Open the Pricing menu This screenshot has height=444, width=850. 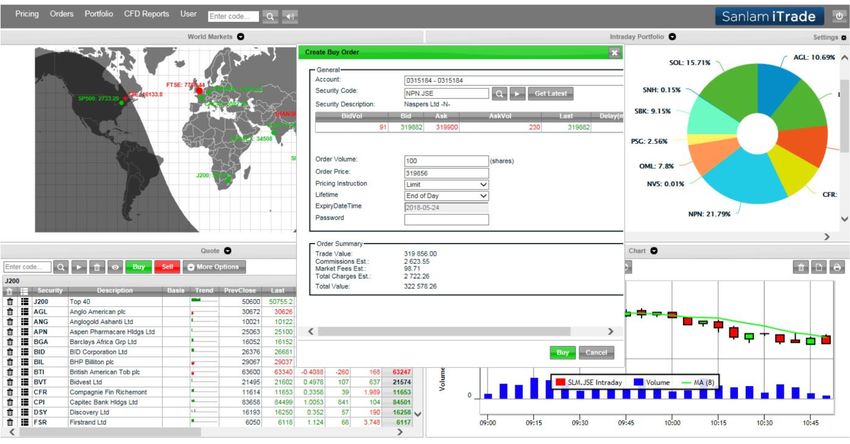(27, 14)
